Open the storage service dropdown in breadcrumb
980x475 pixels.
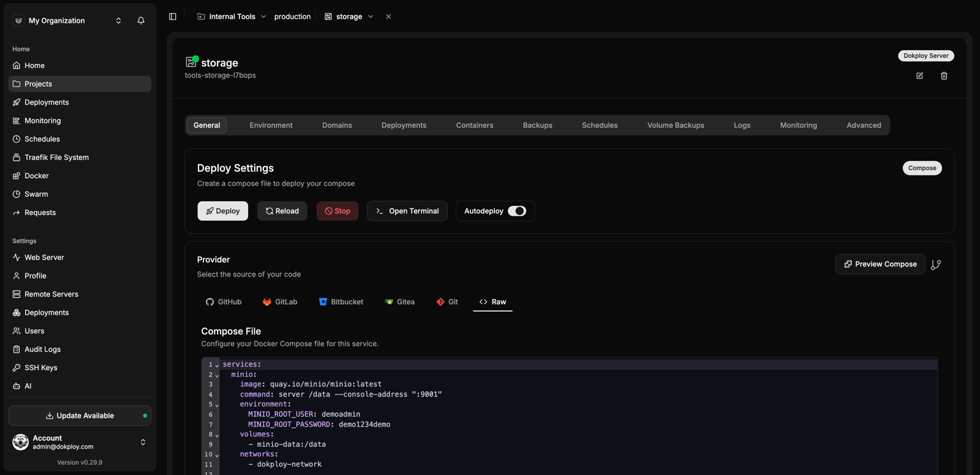click(371, 17)
